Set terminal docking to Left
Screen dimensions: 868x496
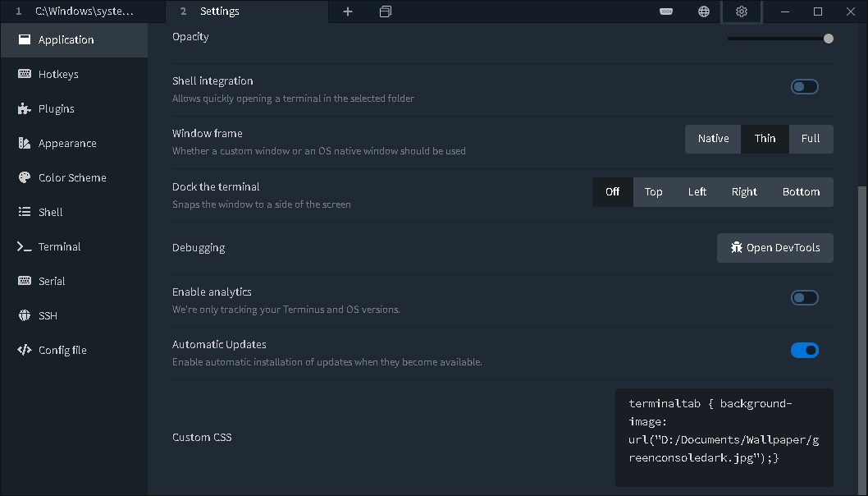point(697,191)
